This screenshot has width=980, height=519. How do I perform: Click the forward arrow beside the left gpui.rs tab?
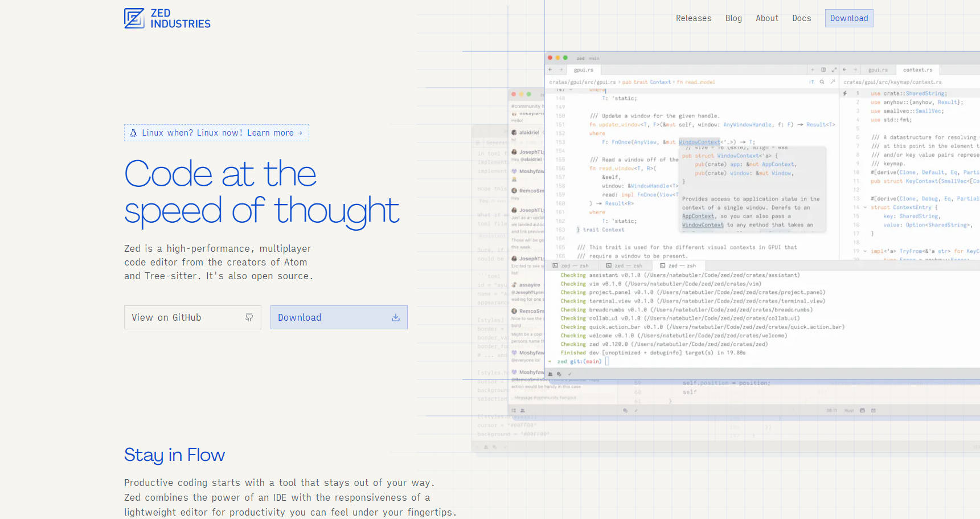561,70
